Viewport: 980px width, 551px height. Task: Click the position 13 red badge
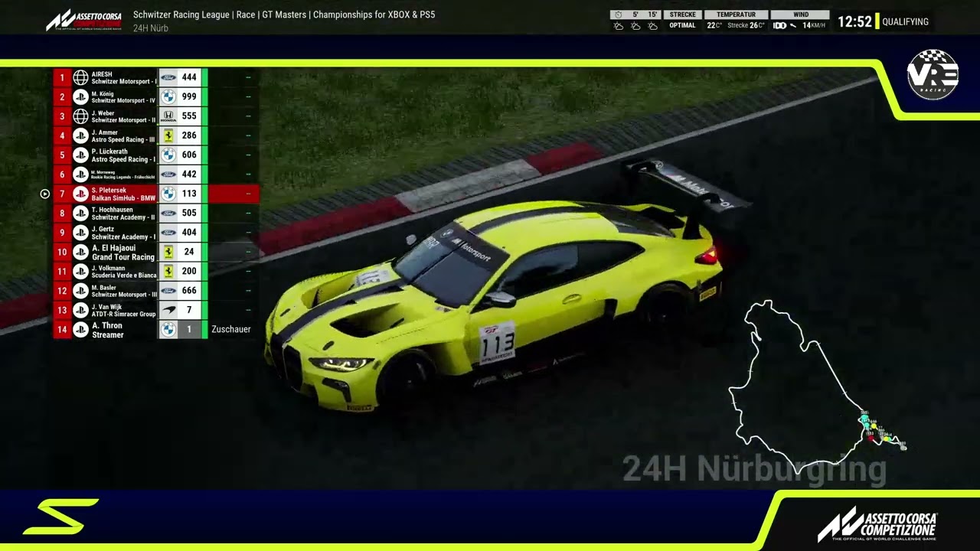(62, 310)
